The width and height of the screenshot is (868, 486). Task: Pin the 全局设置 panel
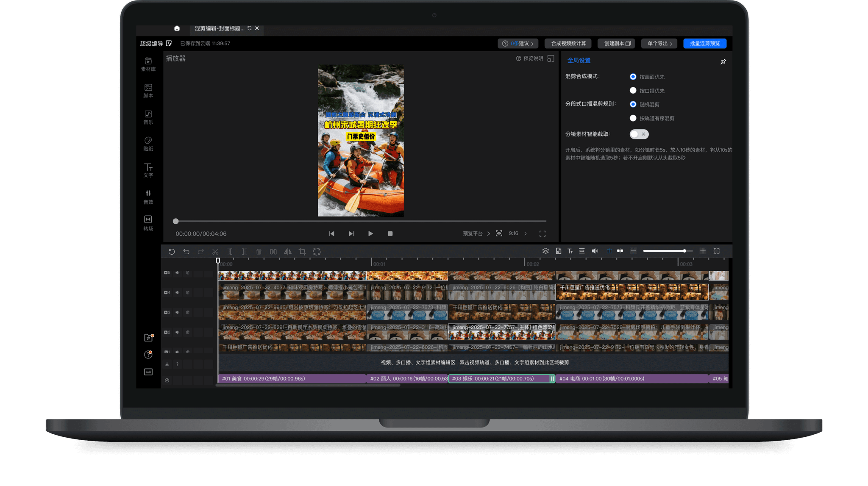coord(723,62)
